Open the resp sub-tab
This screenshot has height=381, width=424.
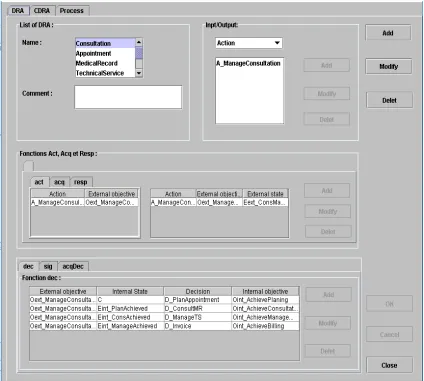coord(81,182)
